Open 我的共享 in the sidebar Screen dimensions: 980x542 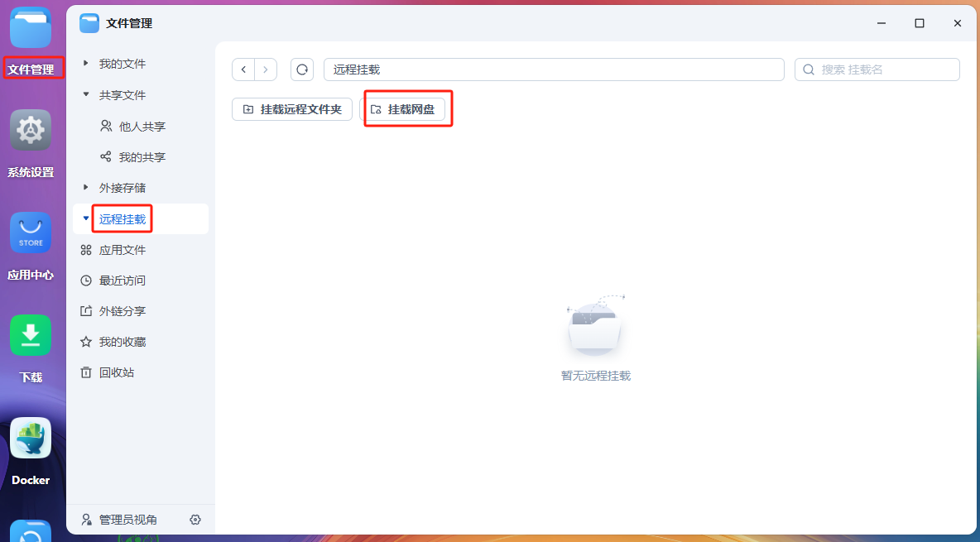point(142,157)
